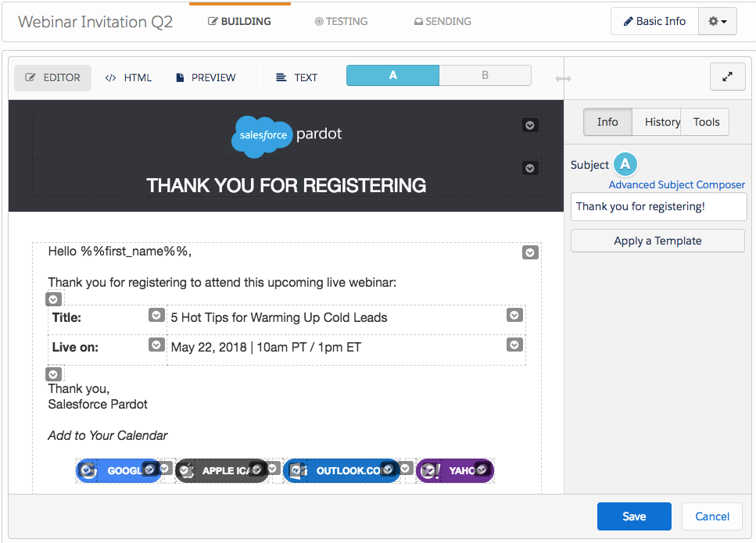Click the Salesforce Pardot signature text

(98, 404)
